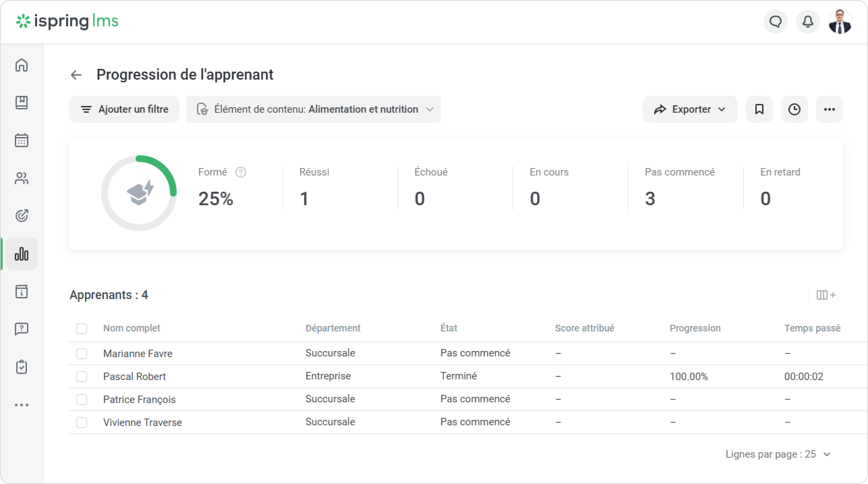Toggle the select-all header checkbox
Screen dimensions: 868x484
point(82,328)
